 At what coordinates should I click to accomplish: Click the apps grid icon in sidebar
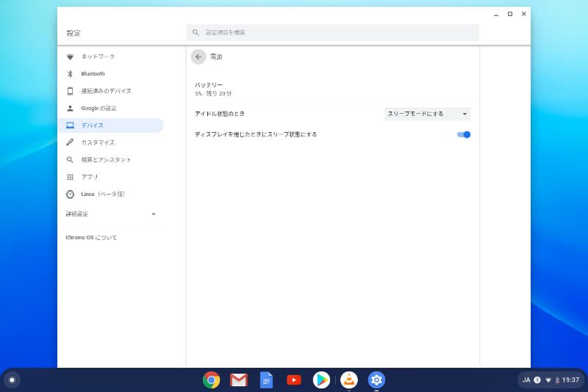70,177
